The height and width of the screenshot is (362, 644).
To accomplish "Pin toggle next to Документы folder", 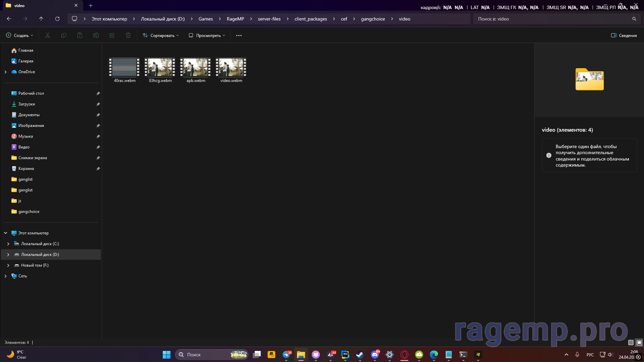I will 98,115.
